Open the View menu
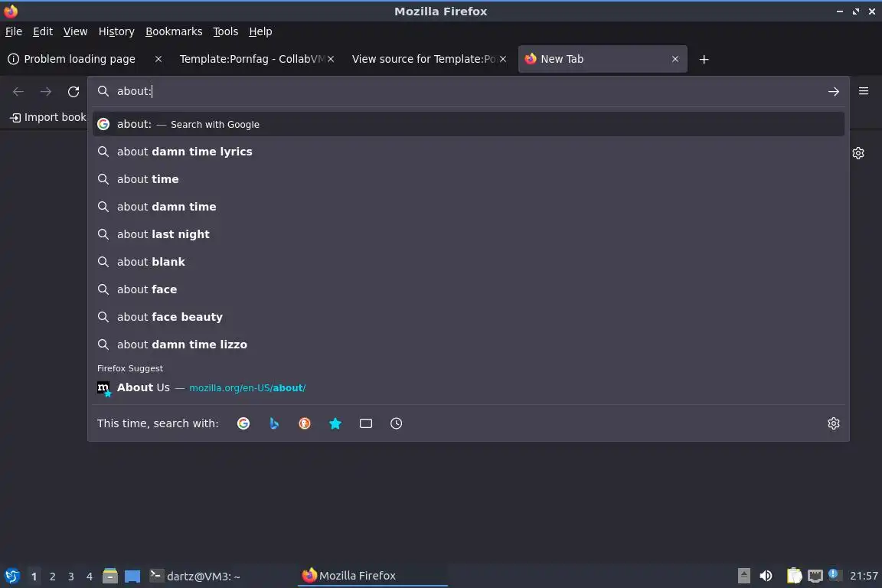 [75, 31]
